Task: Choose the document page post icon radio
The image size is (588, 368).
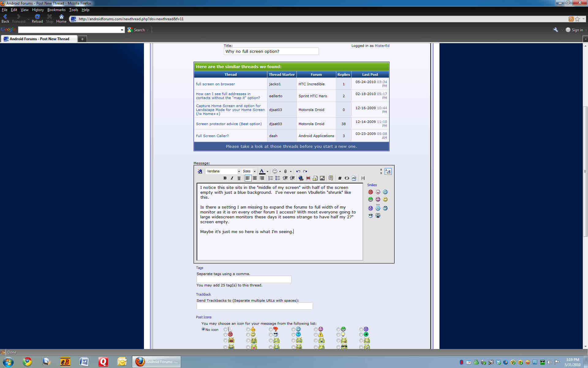Action: coord(225,329)
